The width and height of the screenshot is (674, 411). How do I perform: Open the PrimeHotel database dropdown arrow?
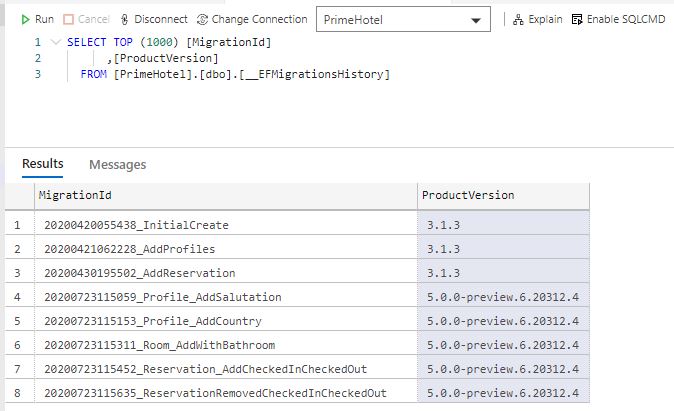(475, 20)
